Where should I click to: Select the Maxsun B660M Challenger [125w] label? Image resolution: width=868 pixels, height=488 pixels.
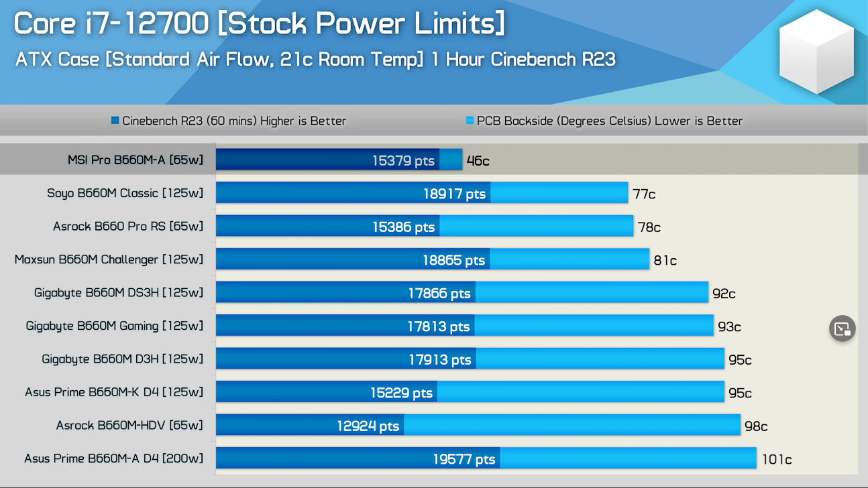pyautogui.click(x=109, y=259)
